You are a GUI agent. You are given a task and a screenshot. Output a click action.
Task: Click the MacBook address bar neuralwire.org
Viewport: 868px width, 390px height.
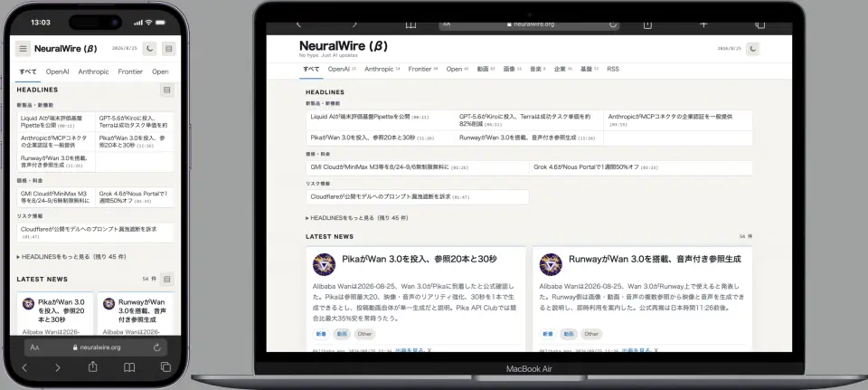click(x=530, y=24)
